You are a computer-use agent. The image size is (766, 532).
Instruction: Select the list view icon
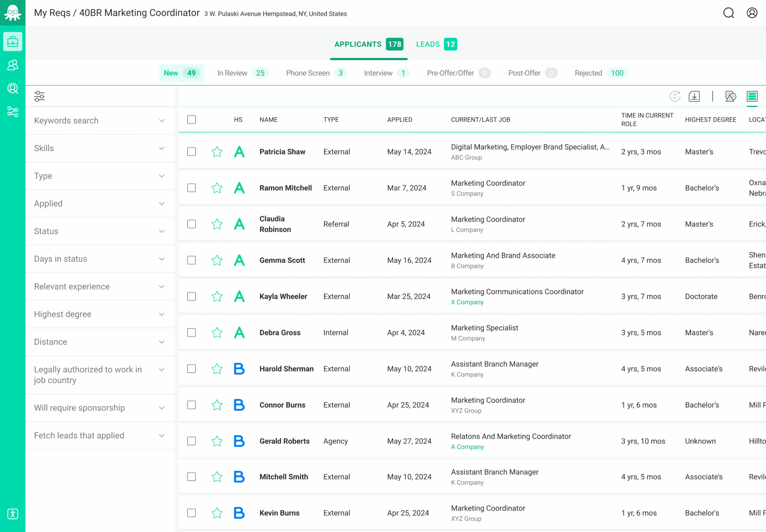point(752,96)
